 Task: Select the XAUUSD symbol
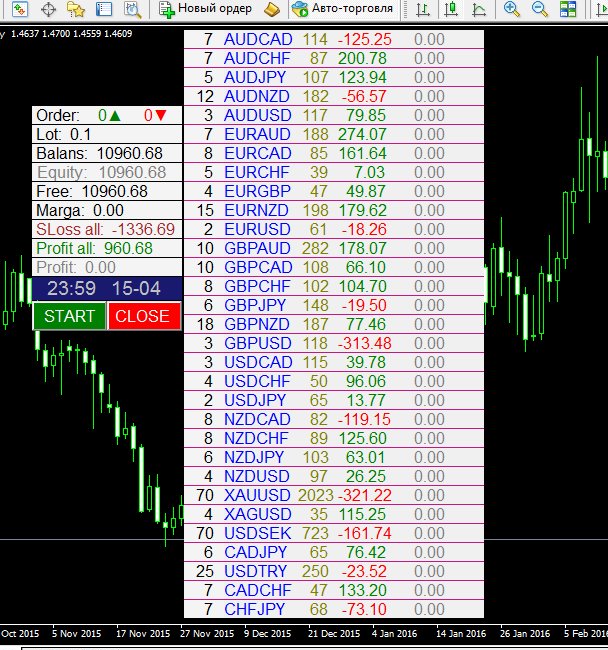257,496
